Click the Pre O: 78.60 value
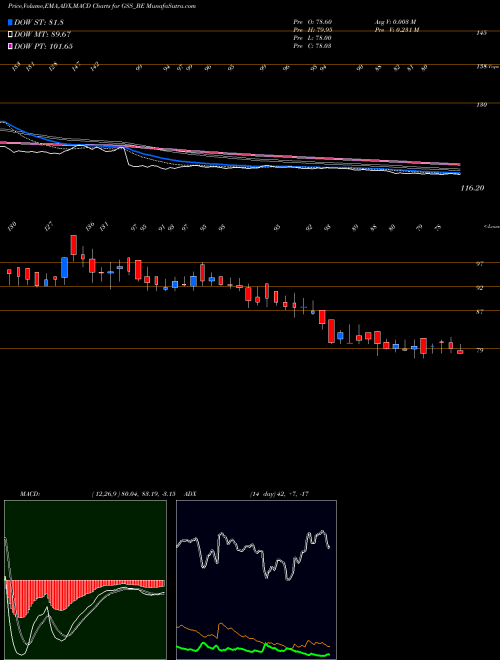Screen dimensions: 500x660 [x=312, y=21]
